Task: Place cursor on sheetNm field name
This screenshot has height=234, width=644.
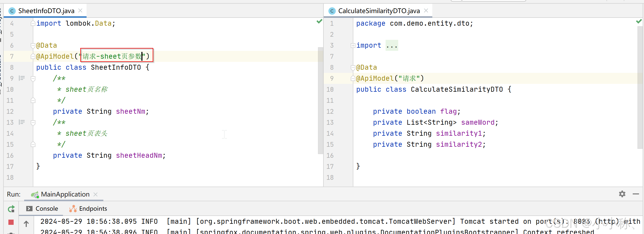Action: [131, 112]
